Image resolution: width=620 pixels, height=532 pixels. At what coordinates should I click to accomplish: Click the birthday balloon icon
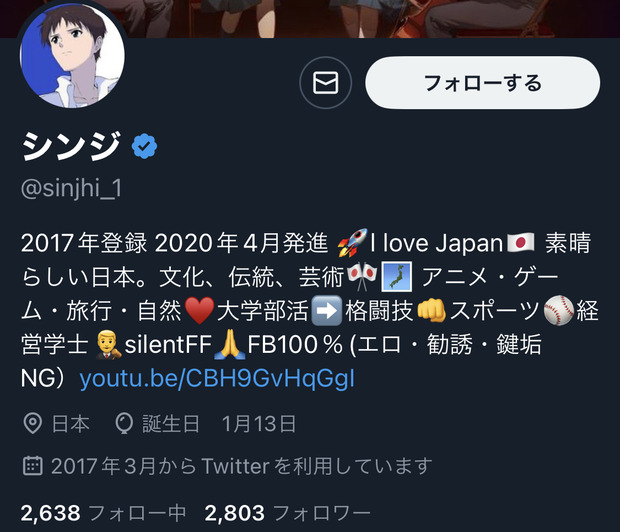pyautogui.click(x=124, y=424)
